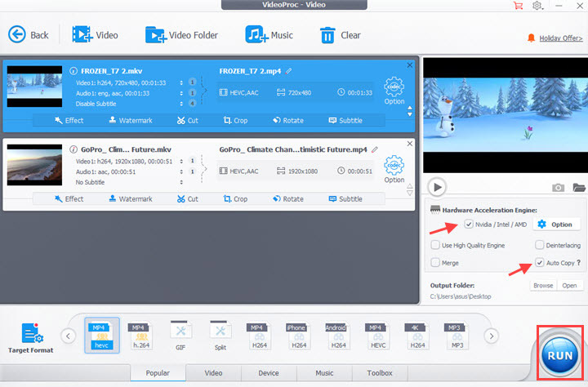Image resolution: width=588 pixels, height=387 pixels.
Task: Open codec Option for FROZEN_T7 2
Action: pyautogui.click(x=394, y=91)
